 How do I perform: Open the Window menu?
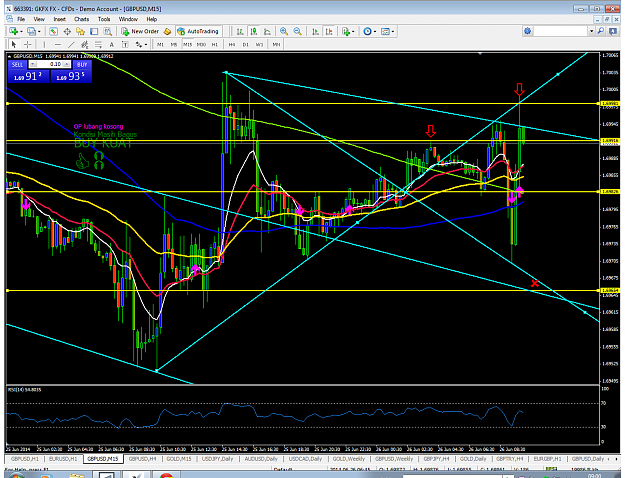tap(128, 19)
